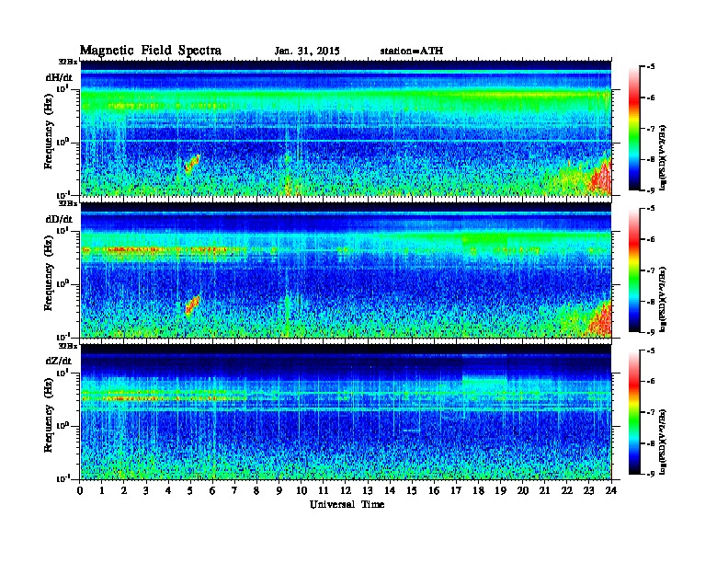Click the hour 14 tick label on time axis
728x563 pixels.
(390, 490)
